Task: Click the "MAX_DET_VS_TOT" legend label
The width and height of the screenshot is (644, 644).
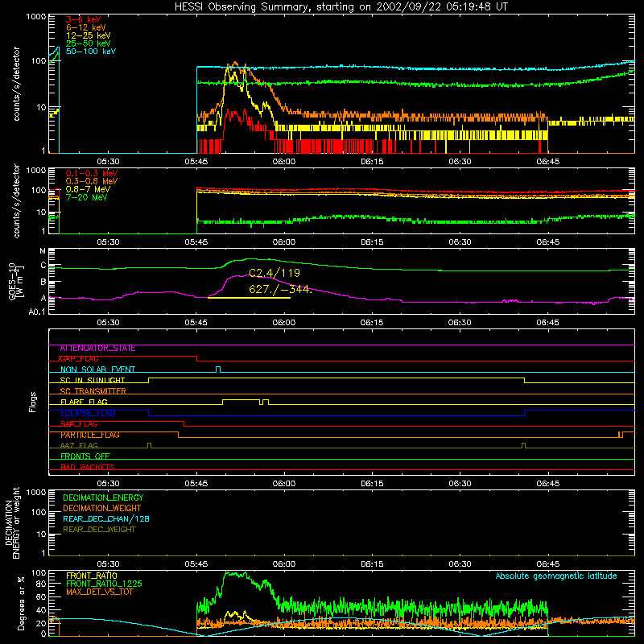Action: [x=100, y=592]
